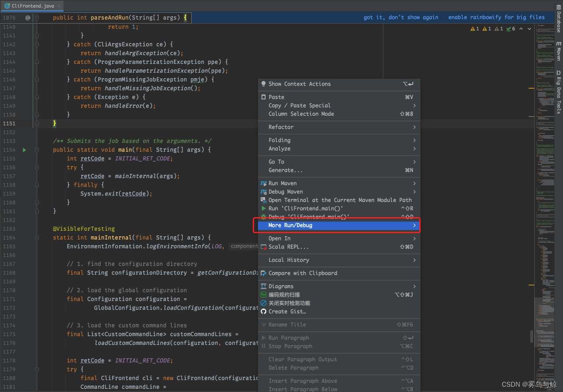Toggle fold marker at line 1148 catch block
This screenshot has height=392, width=563.
[x=37, y=97]
